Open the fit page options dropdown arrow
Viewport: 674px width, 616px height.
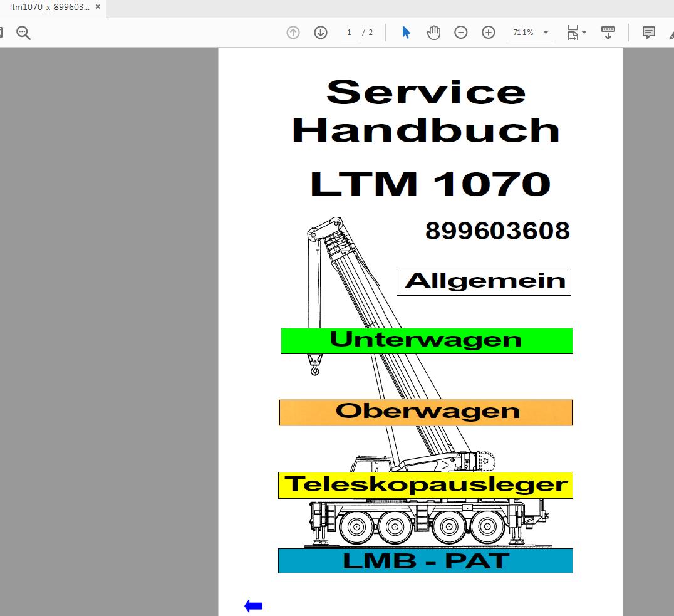[x=584, y=33]
